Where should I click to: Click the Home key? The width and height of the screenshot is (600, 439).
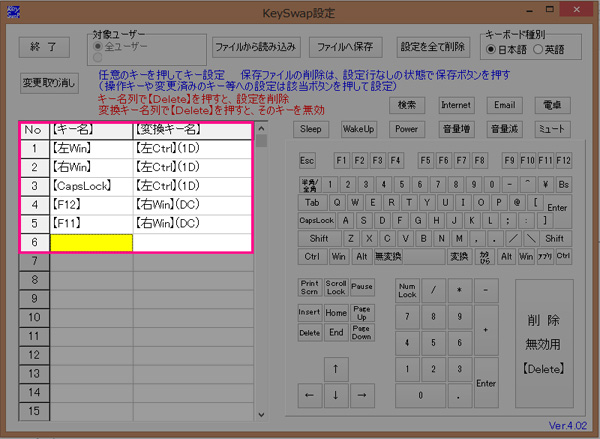(336, 313)
